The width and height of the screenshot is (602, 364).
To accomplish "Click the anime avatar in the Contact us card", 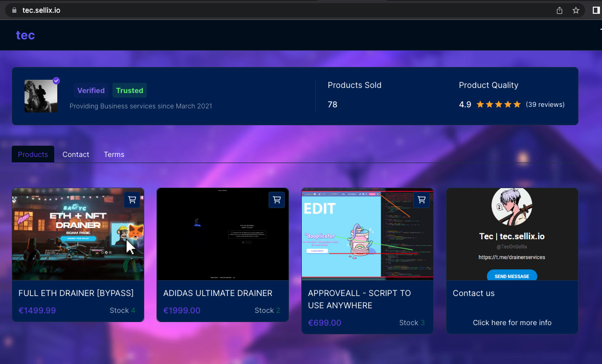I will coord(512,207).
